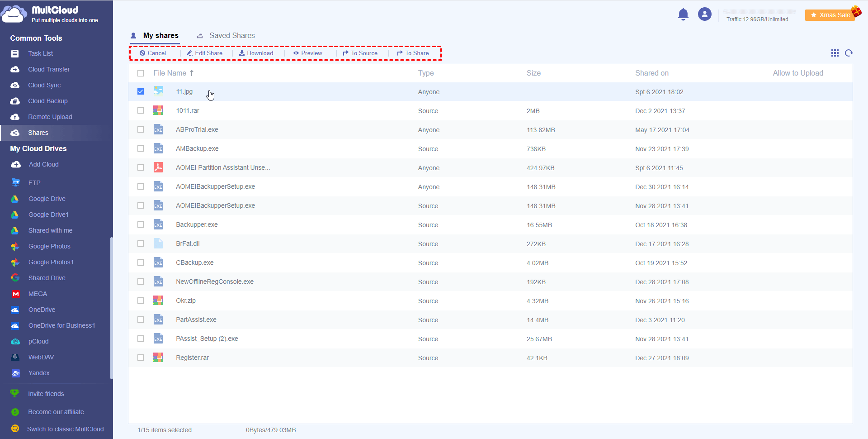868x439 pixels.
Task: Click the Shared on column header
Action: (652, 73)
